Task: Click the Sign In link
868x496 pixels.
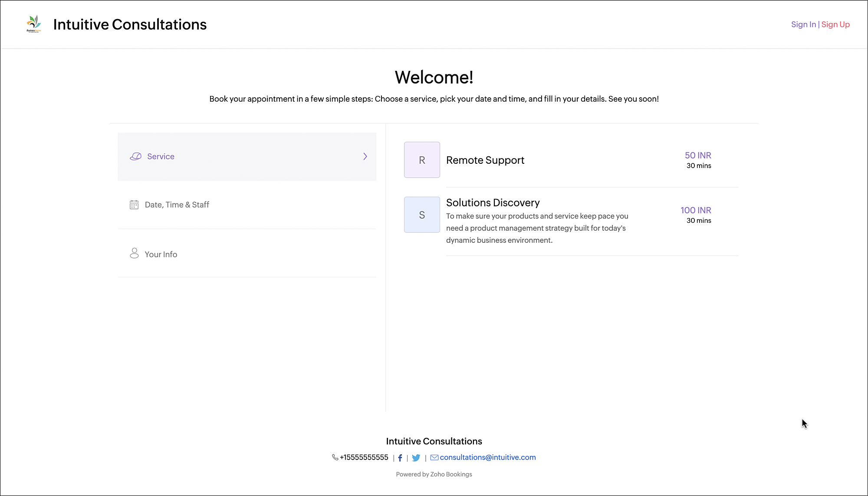Action: tap(803, 24)
